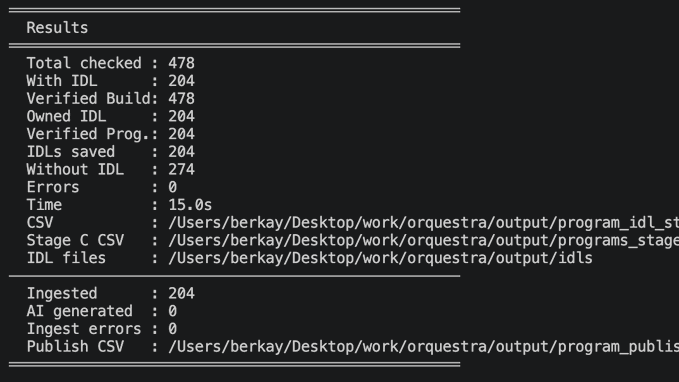Click the Ingested label
The width and height of the screenshot is (679, 382).
click(x=62, y=294)
